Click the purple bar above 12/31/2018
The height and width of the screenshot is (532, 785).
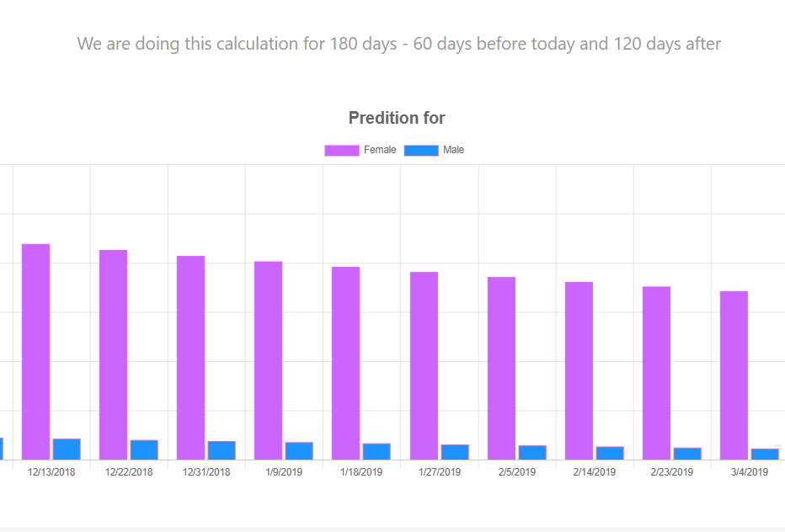click(x=190, y=358)
